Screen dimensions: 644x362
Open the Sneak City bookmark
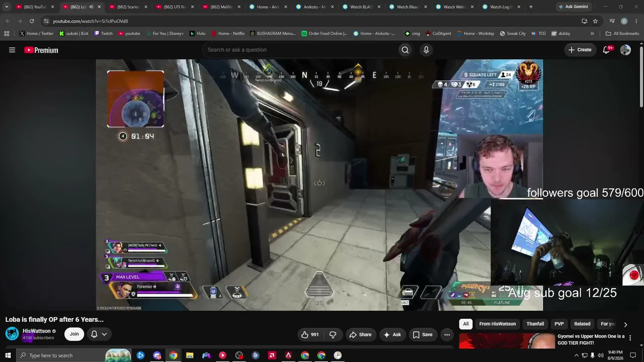pos(513,34)
